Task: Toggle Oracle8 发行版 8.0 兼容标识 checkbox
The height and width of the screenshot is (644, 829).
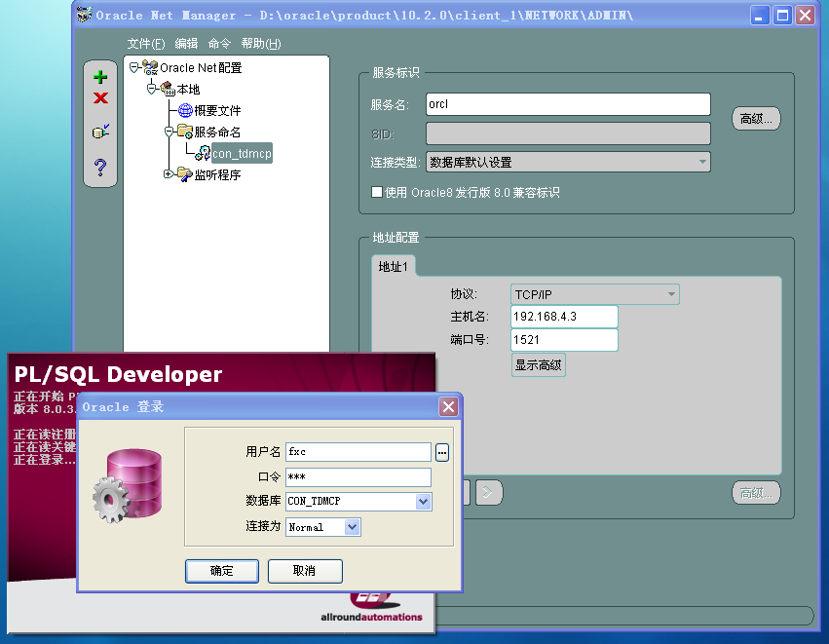Action: tap(377, 192)
